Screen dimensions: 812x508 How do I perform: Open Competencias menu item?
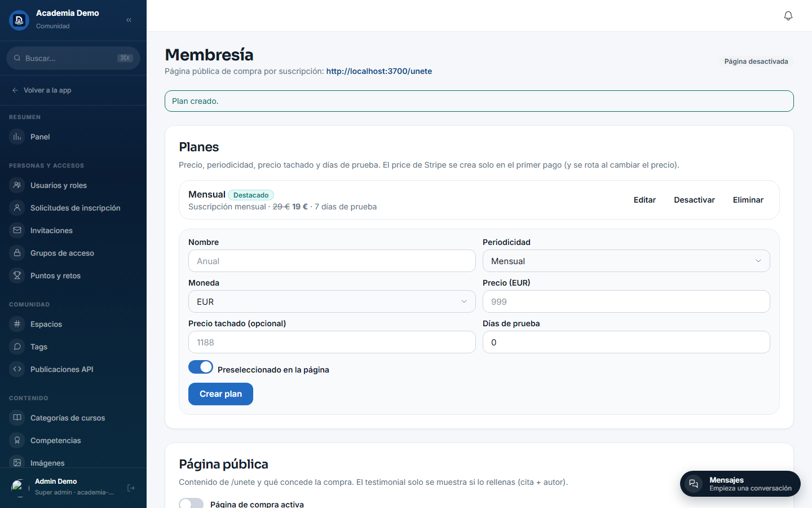73,440
